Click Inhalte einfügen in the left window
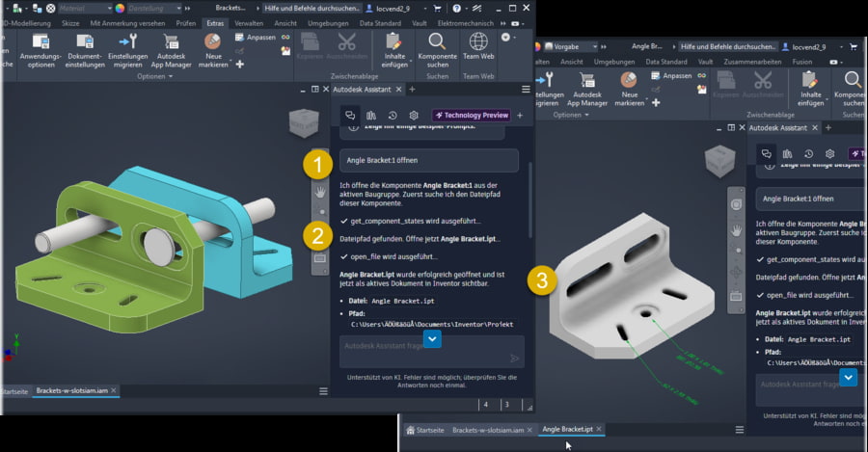This screenshot has width=868, height=452. pyautogui.click(x=394, y=51)
